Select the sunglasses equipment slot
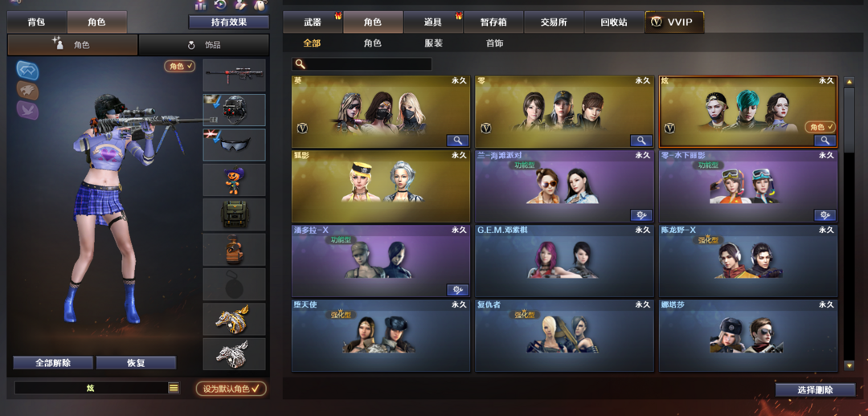868x416 pixels. 234,145
